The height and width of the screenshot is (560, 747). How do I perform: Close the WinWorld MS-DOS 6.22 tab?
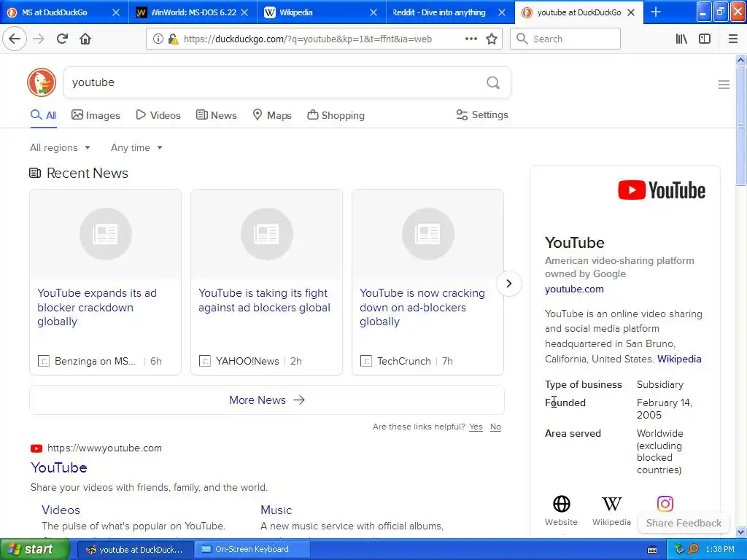pyautogui.click(x=244, y=12)
